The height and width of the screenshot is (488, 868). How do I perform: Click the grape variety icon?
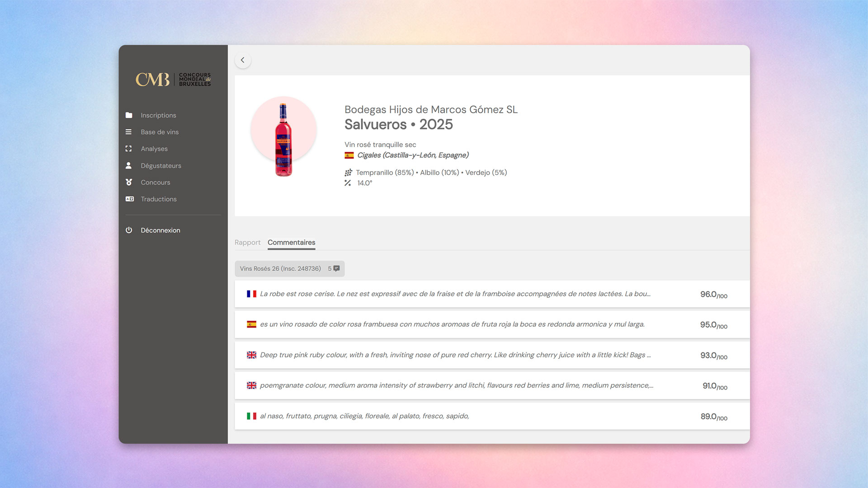coord(348,173)
